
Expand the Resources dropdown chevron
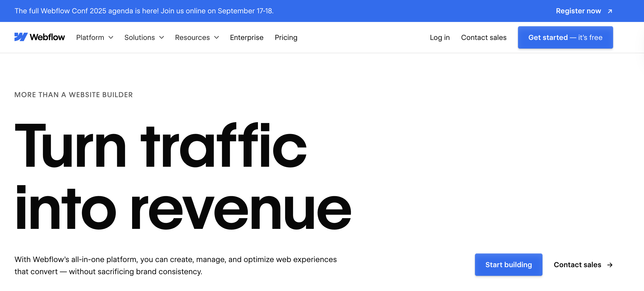pos(217,37)
